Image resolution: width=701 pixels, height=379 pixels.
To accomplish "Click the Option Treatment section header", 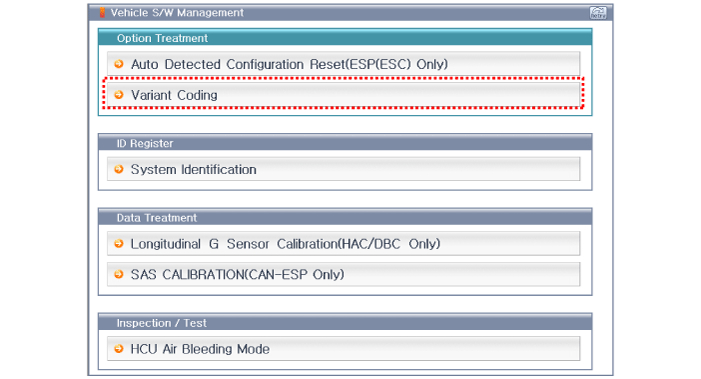I will point(345,38).
